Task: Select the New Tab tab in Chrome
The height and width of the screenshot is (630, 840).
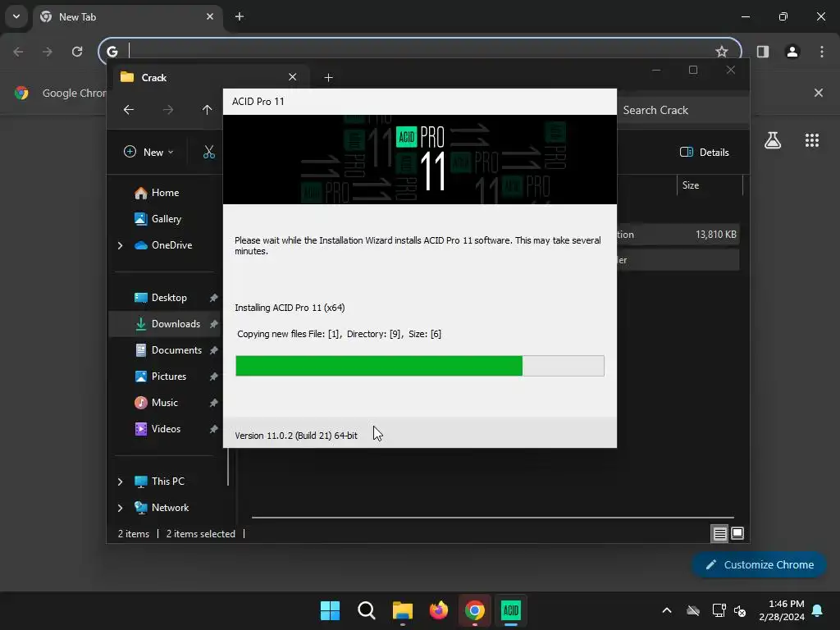Action: pyautogui.click(x=129, y=17)
